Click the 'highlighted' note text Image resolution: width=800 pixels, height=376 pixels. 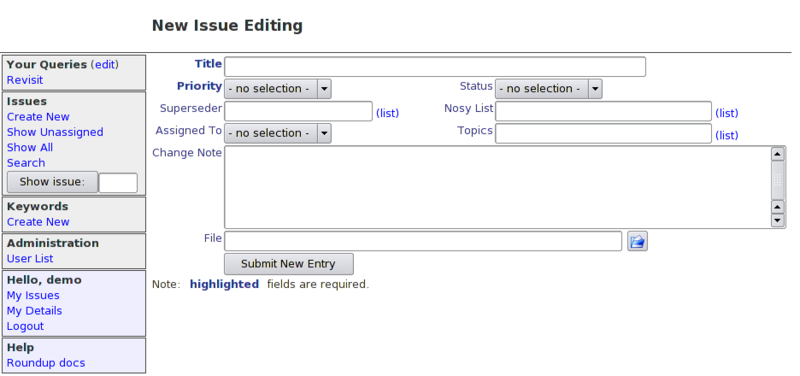pos(224,284)
